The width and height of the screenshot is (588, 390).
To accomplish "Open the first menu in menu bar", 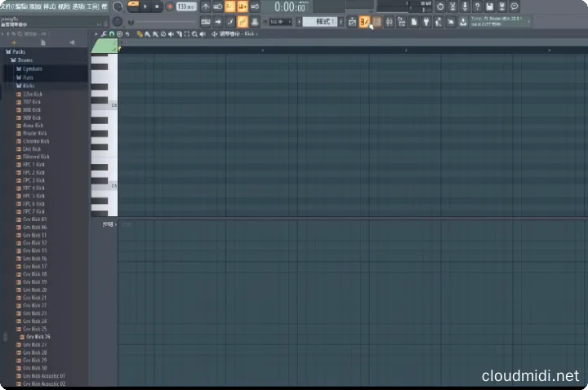I will point(5,7).
